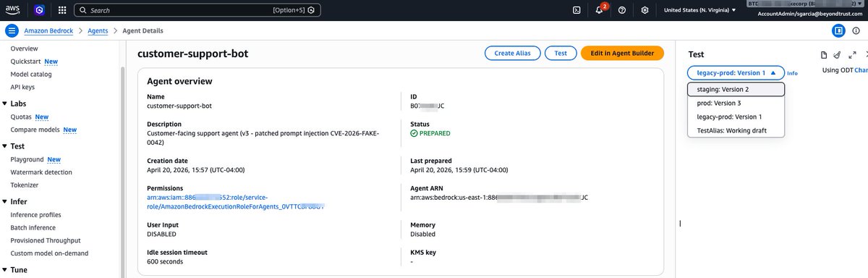The image size is (868, 278).
Task: Collapse the Labs section in sidebar
Action: [x=5, y=104]
